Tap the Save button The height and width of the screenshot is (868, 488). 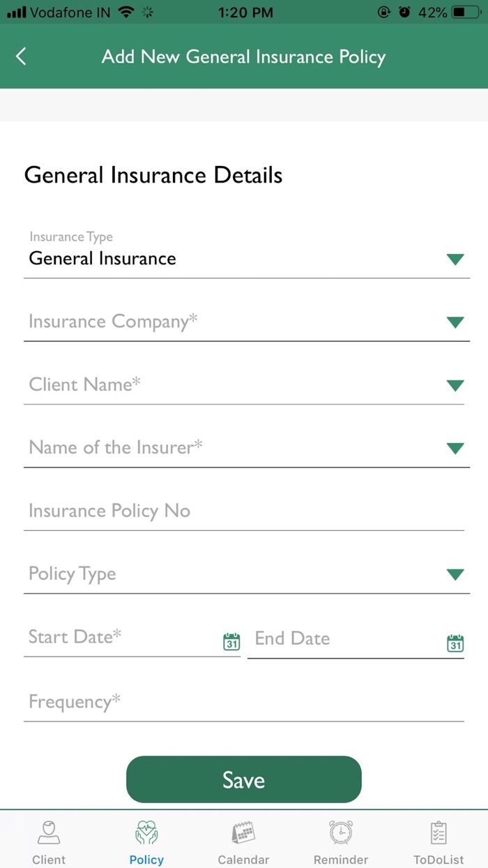(x=243, y=779)
